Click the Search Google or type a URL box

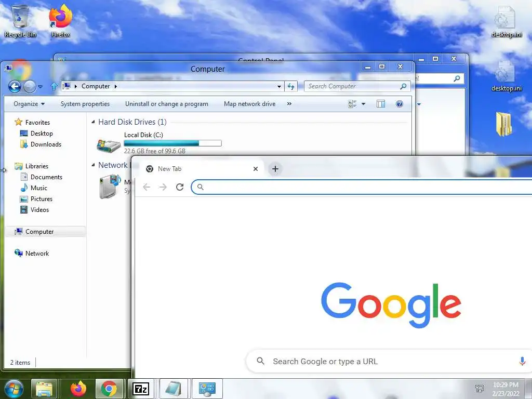(389, 362)
